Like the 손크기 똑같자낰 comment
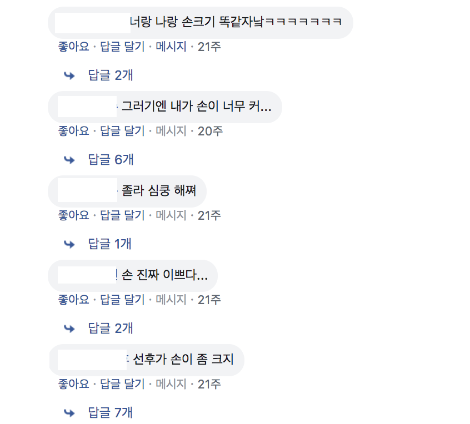Screen dimensions: 470x424 pyautogui.click(x=74, y=47)
